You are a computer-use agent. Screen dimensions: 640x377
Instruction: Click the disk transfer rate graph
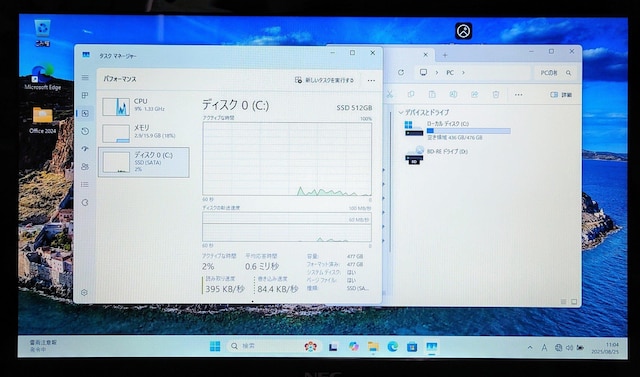(x=287, y=227)
